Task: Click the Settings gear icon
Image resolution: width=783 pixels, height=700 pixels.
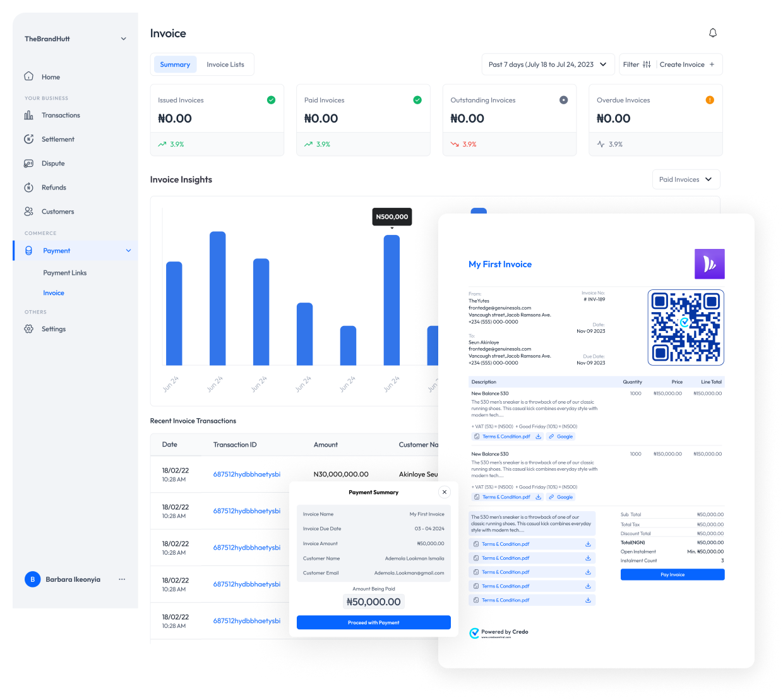Action: coord(28,329)
